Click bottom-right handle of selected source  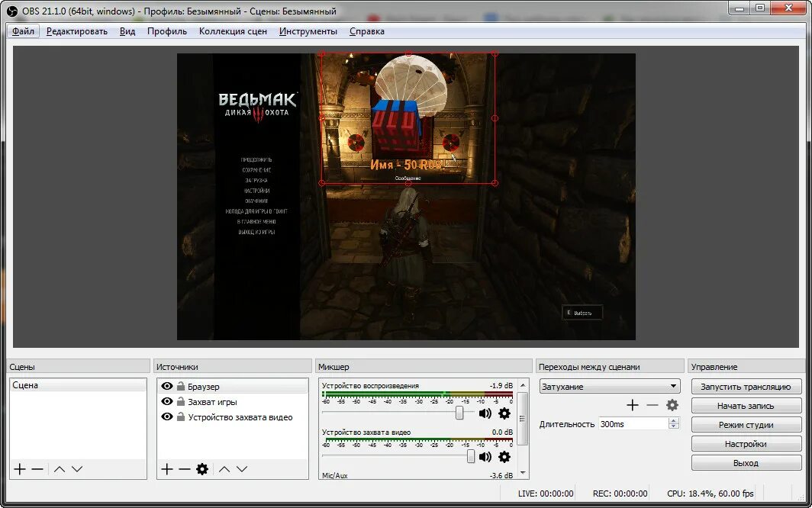[x=495, y=183]
